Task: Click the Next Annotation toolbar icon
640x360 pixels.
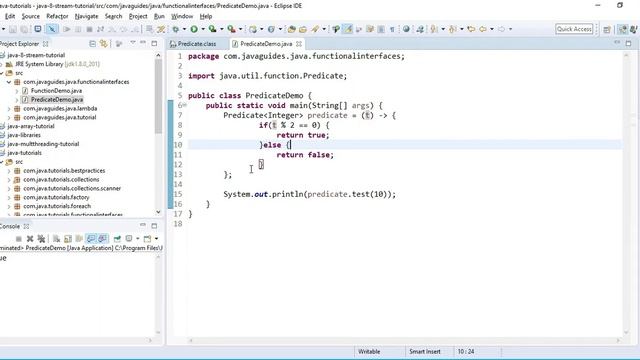Action: [x=434, y=29]
